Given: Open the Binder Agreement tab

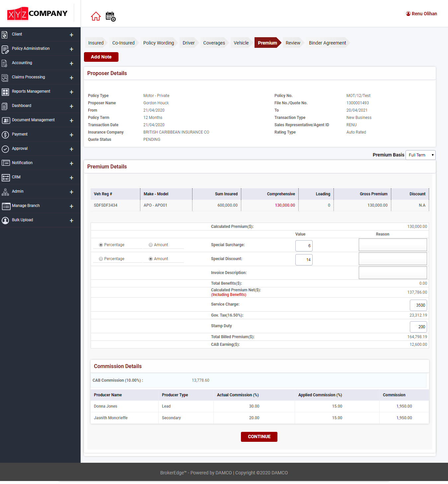Looking at the screenshot, I should (328, 43).
